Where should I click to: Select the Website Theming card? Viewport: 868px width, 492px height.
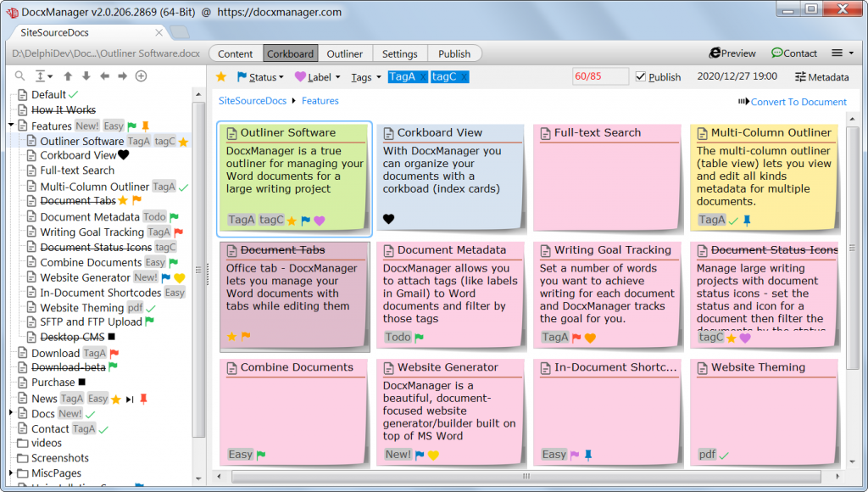coord(765,412)
